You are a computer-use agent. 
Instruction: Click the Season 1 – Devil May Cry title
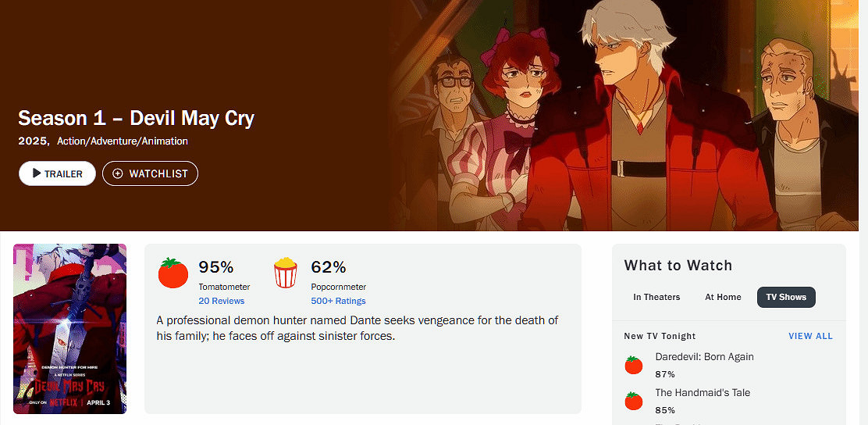coord(136,119)
